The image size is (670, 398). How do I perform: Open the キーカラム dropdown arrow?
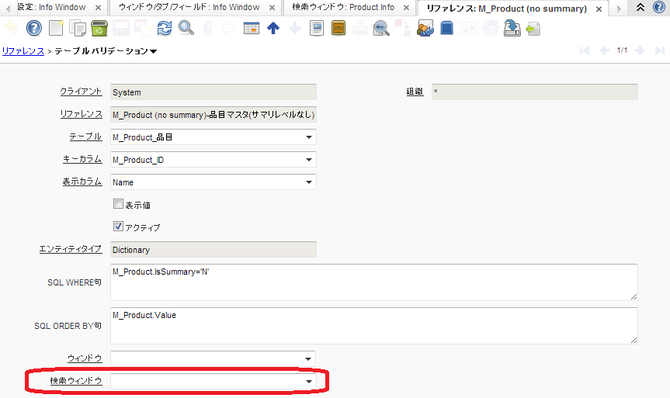[309, 160]
